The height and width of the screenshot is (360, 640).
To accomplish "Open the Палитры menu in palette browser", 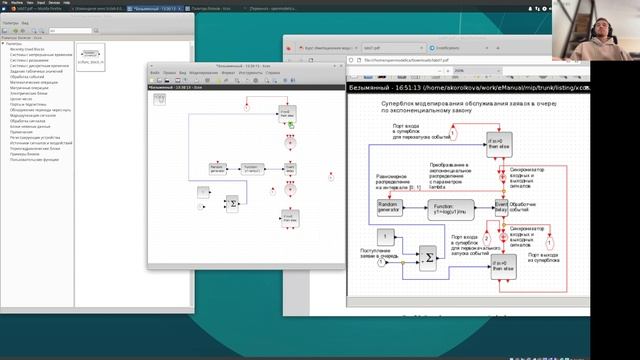I will click(11, 23).
